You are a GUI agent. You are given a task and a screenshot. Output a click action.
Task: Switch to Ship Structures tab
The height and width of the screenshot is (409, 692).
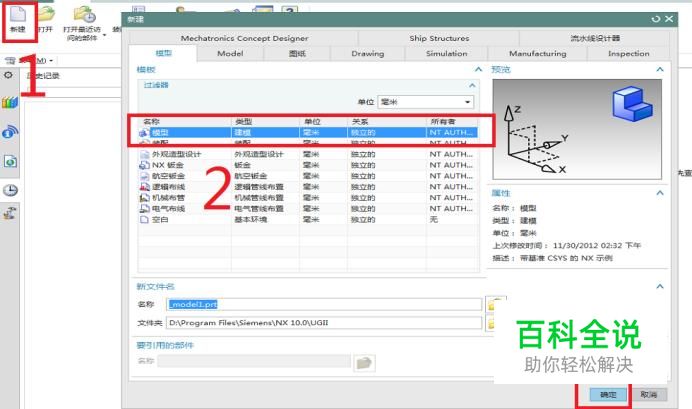click(x=439, y=38)
